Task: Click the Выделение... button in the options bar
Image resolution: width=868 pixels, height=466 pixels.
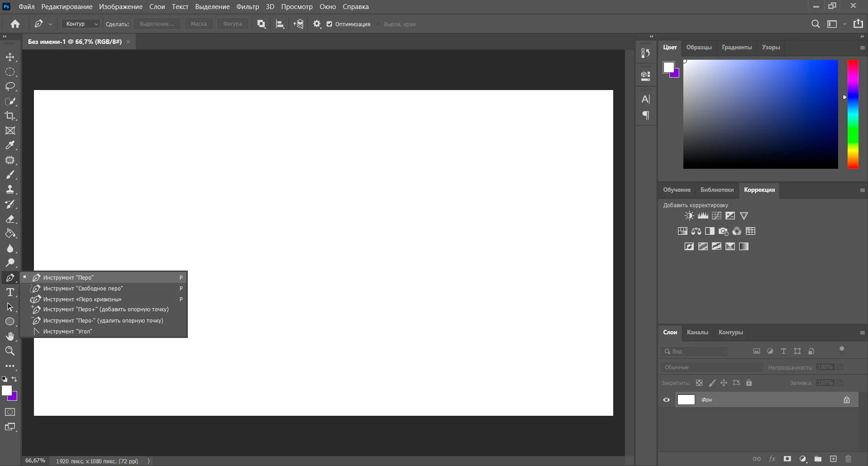Action: click(157, 24)
